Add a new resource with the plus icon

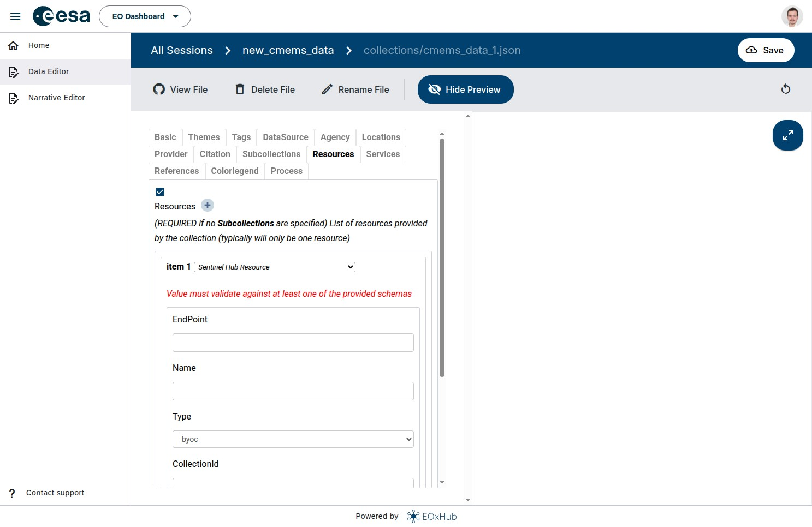pos(207,205)
